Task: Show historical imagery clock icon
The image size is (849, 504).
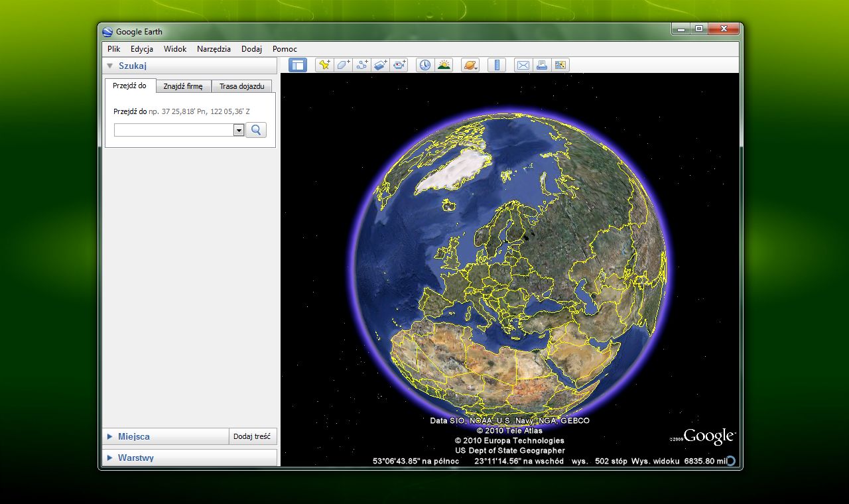Action: [x=425, y=65]
